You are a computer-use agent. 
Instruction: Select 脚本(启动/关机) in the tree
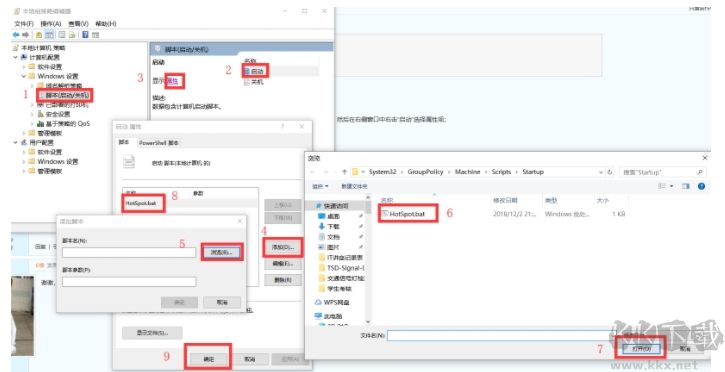[67, 95]
